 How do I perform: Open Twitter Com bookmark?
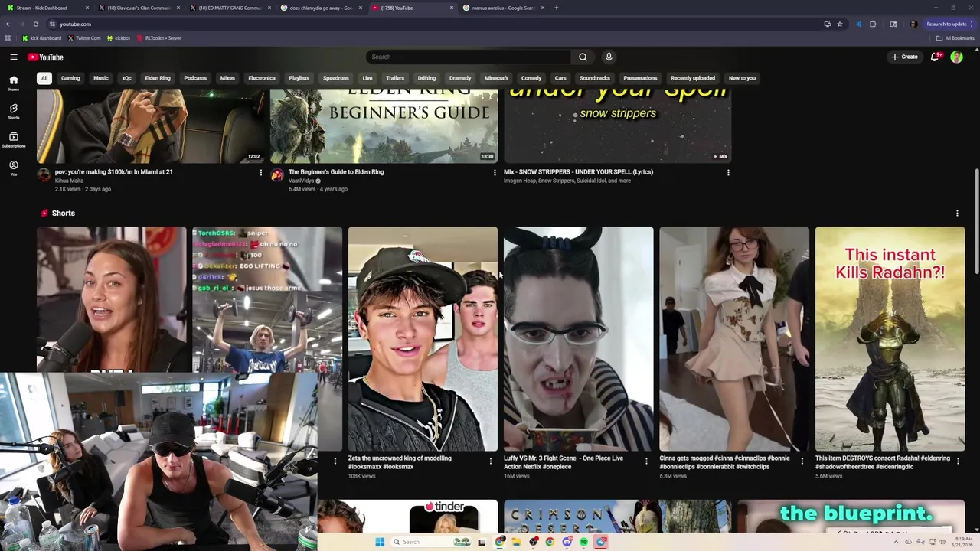pos(84,38)
